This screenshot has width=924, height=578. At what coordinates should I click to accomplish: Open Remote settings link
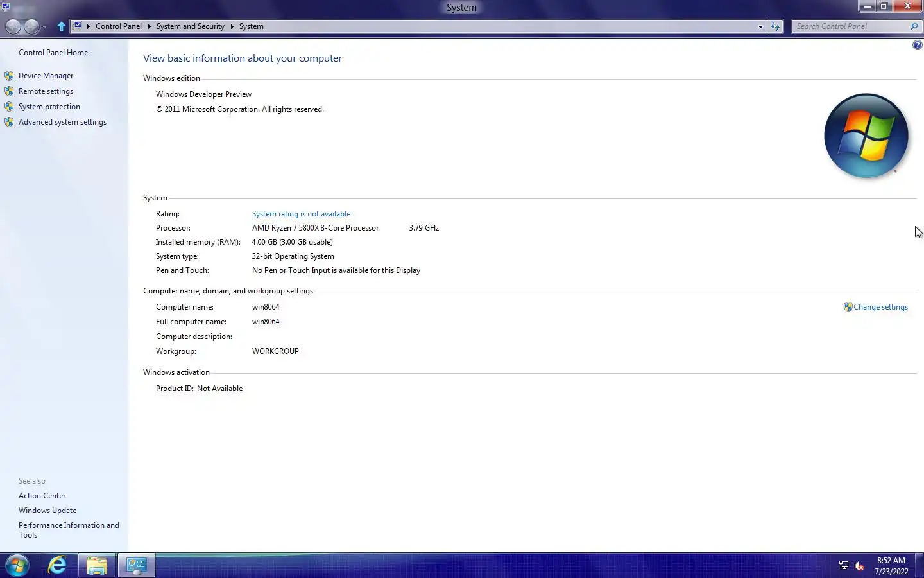[46, 91]
